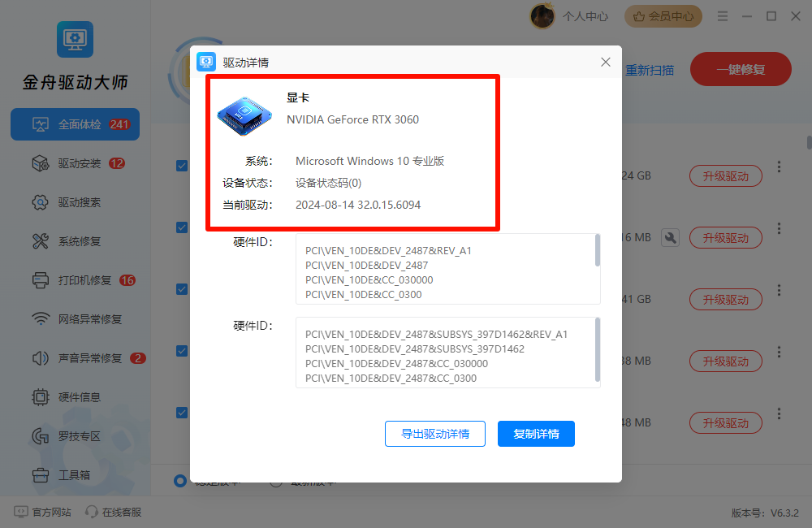Click the graphics card chip image
The height and width of the screenshot is (528, 812).
[244, 116]
